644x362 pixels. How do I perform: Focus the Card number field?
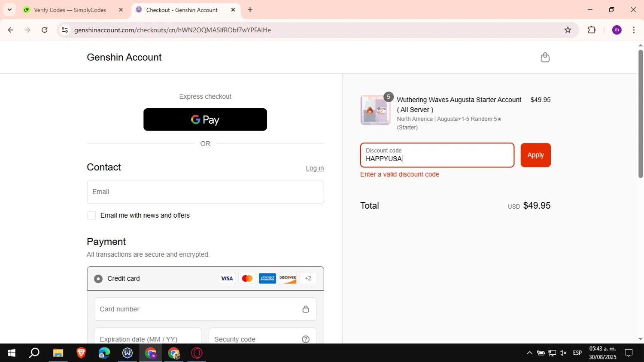pyautogui.click(x=205, y=309)
